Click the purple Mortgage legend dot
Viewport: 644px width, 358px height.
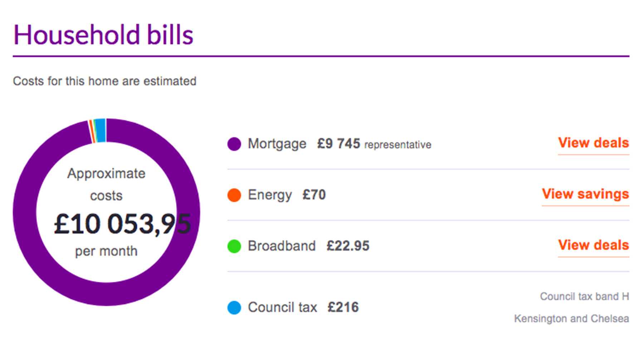pos(234,144)
